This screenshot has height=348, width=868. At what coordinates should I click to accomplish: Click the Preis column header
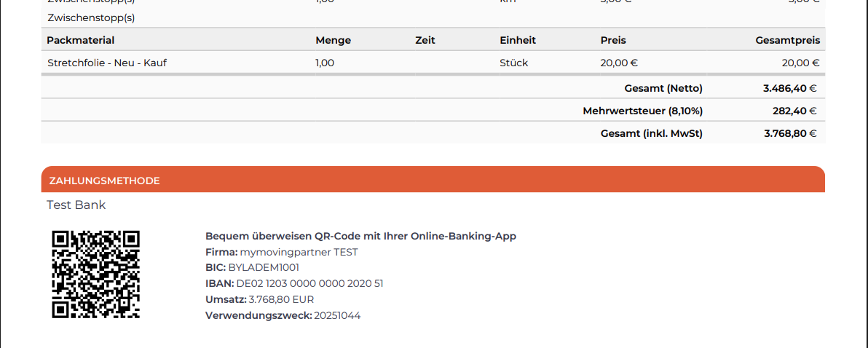coord(613,40)
